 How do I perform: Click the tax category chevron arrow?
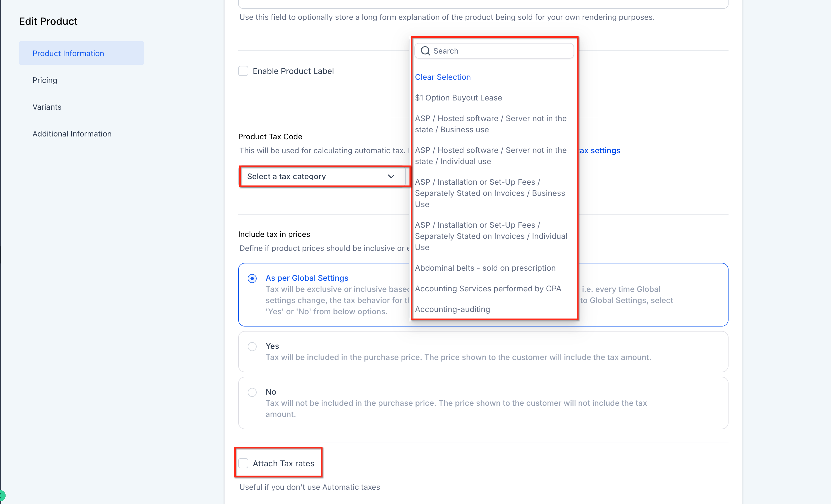click(x=391, y=176)
